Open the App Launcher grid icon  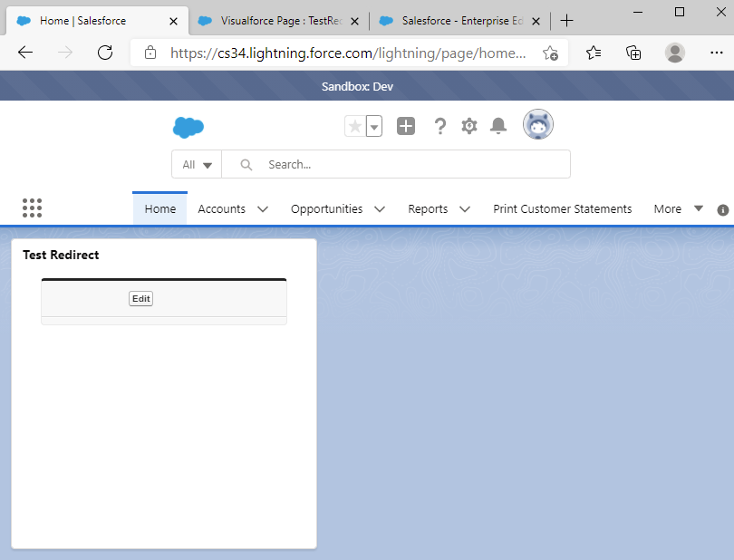[x=32, y=208]
